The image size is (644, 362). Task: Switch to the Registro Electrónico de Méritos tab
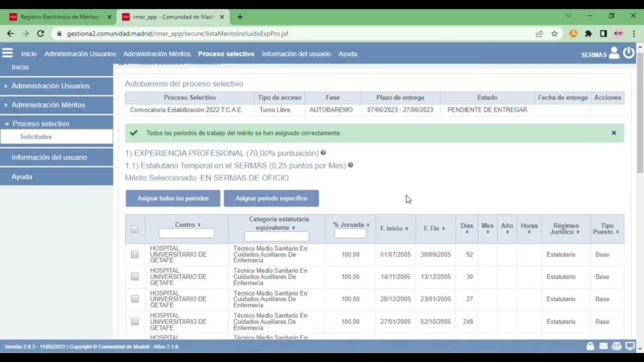pos(61,17)
